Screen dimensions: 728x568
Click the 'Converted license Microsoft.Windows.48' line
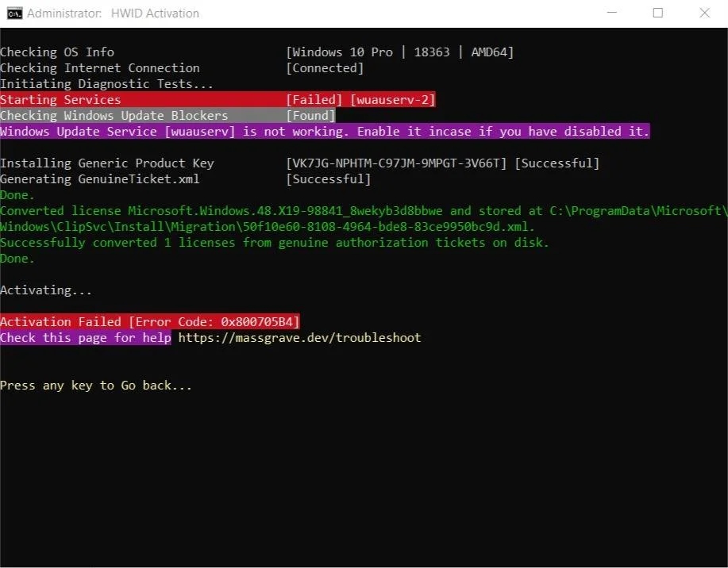tap(364, 211)
